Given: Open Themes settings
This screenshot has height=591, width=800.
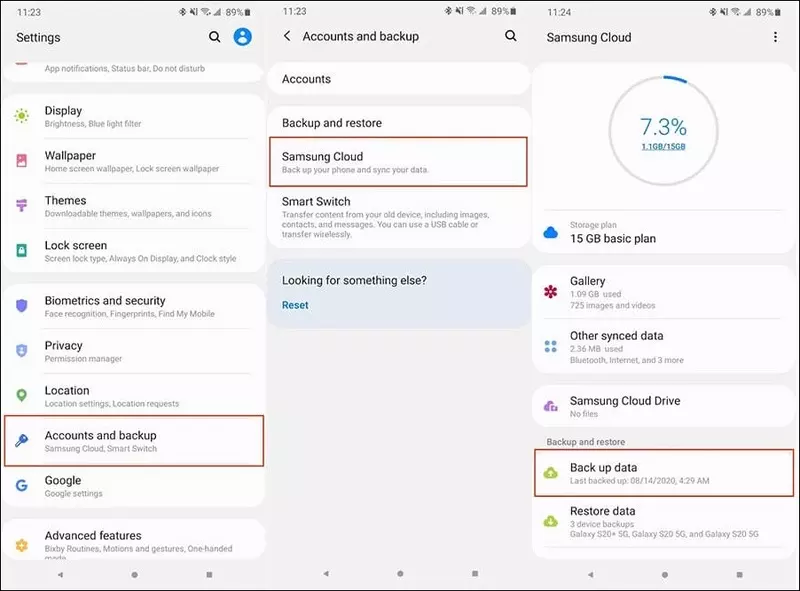Looking at the screenshot, I should click(x=134, y=206).
